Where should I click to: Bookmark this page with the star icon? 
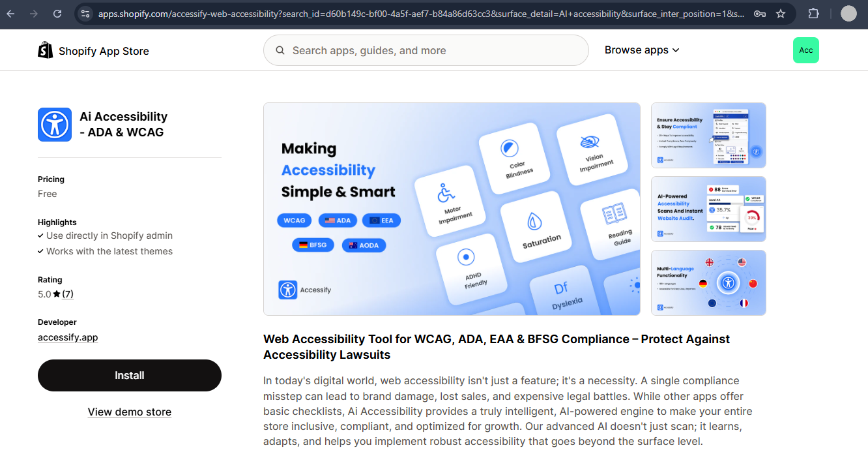(x=781, y=13)
